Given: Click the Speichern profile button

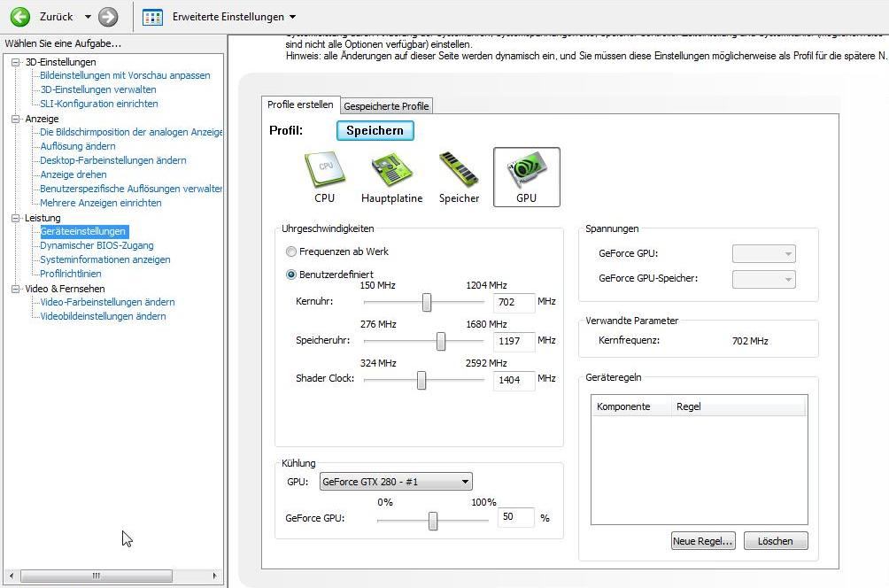Looking at the screenshot, I should (x=375, y=130).
